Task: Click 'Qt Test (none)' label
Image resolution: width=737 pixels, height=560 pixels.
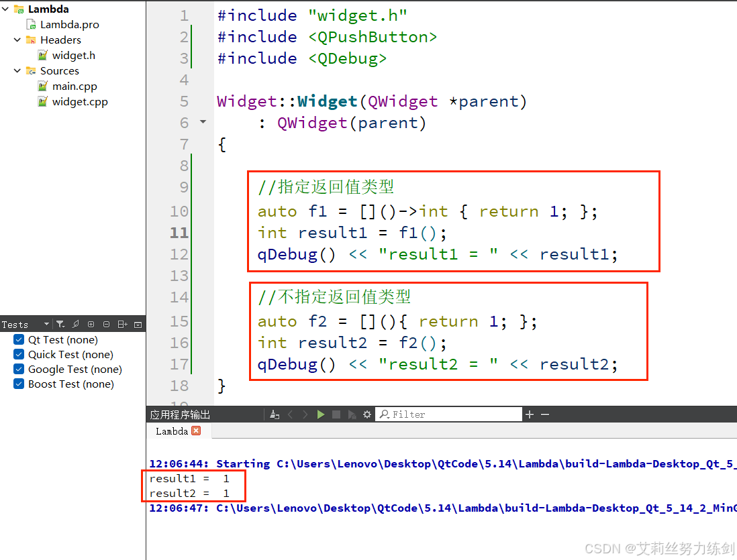Action: point(63,339)
